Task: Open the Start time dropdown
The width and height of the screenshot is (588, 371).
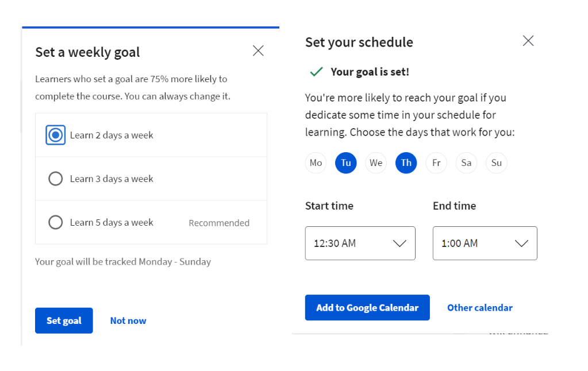Action: [360, 244]
